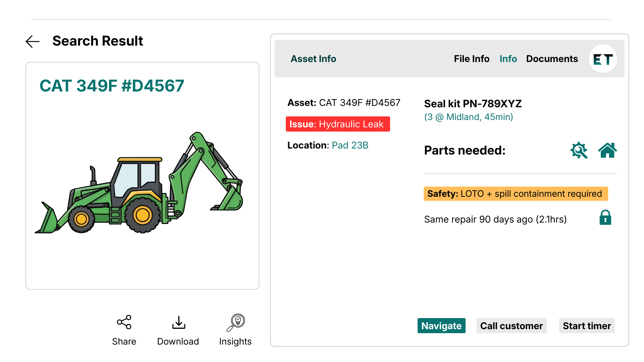This screenshot has height=362, width=644.
Task: Click the green home icon
Action: point(607,150)
